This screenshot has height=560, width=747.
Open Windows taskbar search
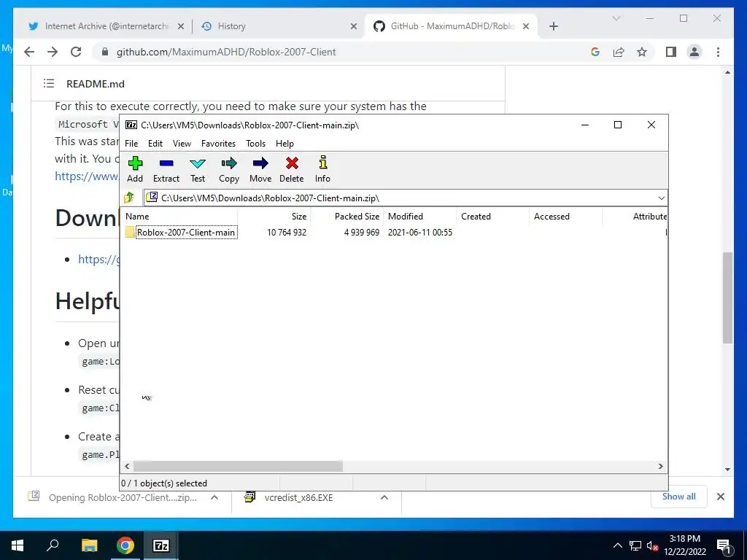tap(53, 545)
